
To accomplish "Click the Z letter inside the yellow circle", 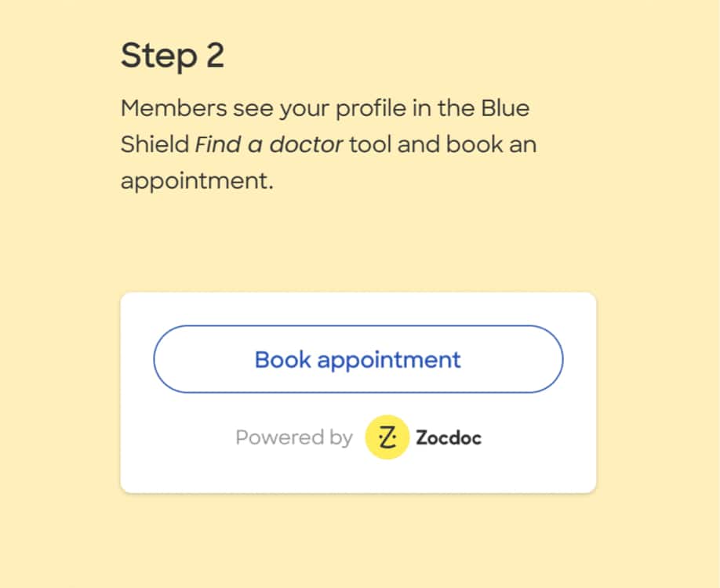I will [387, 437].
